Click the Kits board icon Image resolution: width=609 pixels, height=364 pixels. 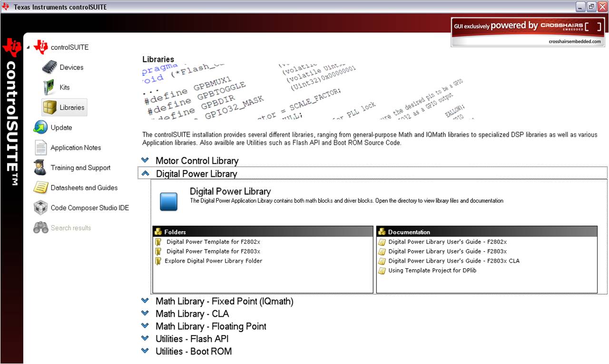[x=49, y=87]
